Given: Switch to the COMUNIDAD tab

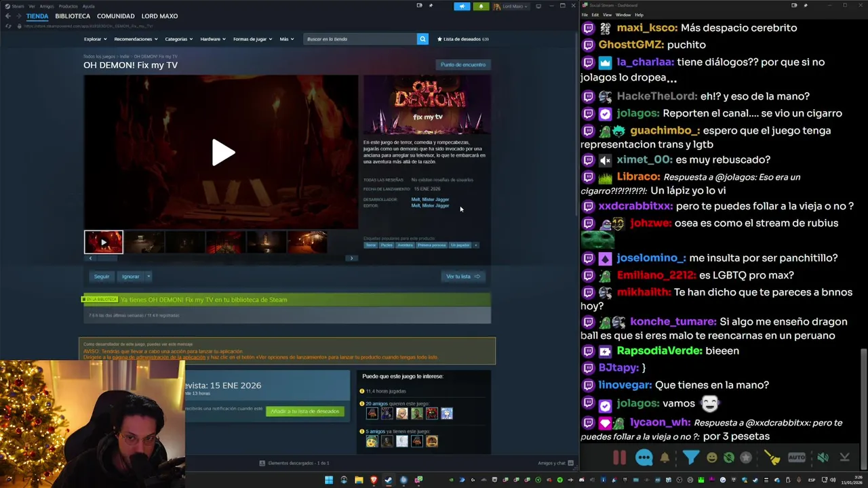Looking at the screenshot, I should (115, 16).
